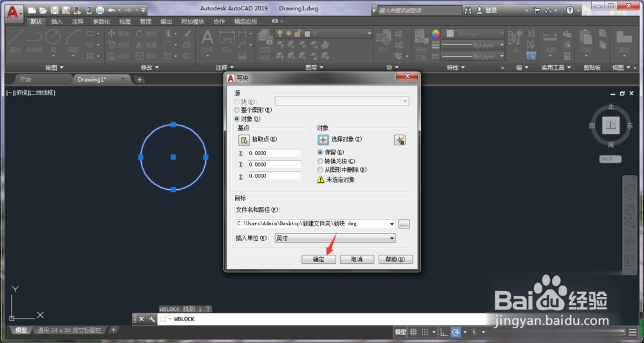The image size is (644, 343).
Task: Switch to the Insert (插入) ribbon tab
Action: [57, 21]
